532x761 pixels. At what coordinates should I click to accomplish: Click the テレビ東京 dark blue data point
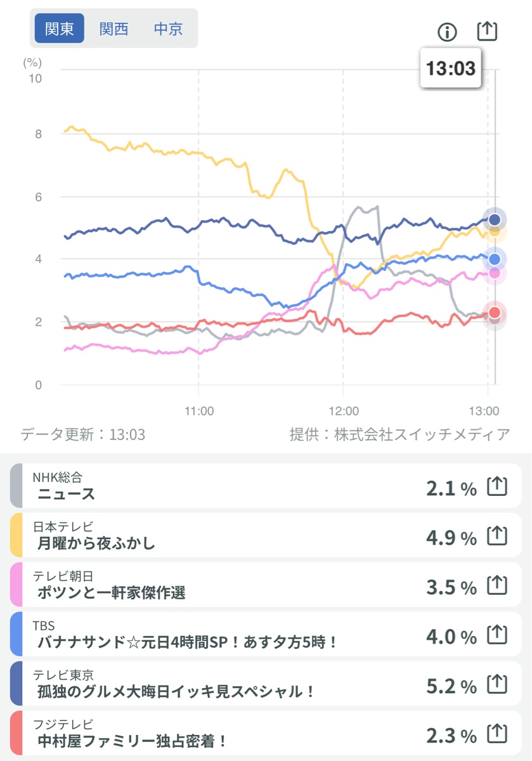495,220
